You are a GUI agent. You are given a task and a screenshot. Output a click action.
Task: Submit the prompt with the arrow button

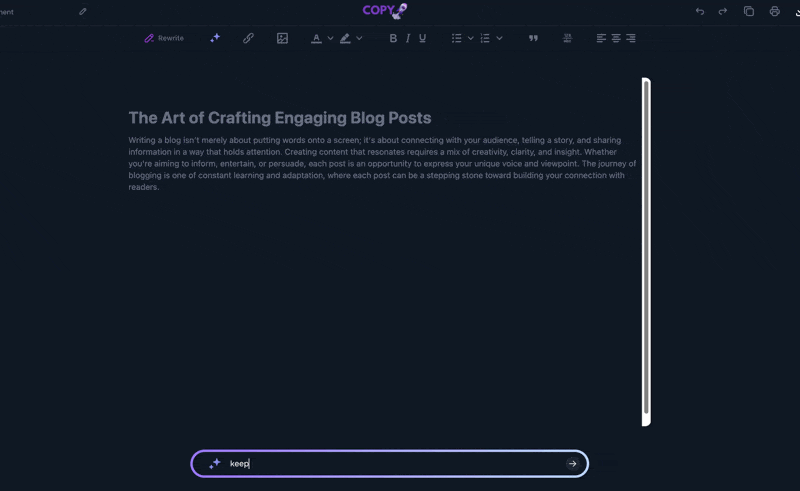572,463
